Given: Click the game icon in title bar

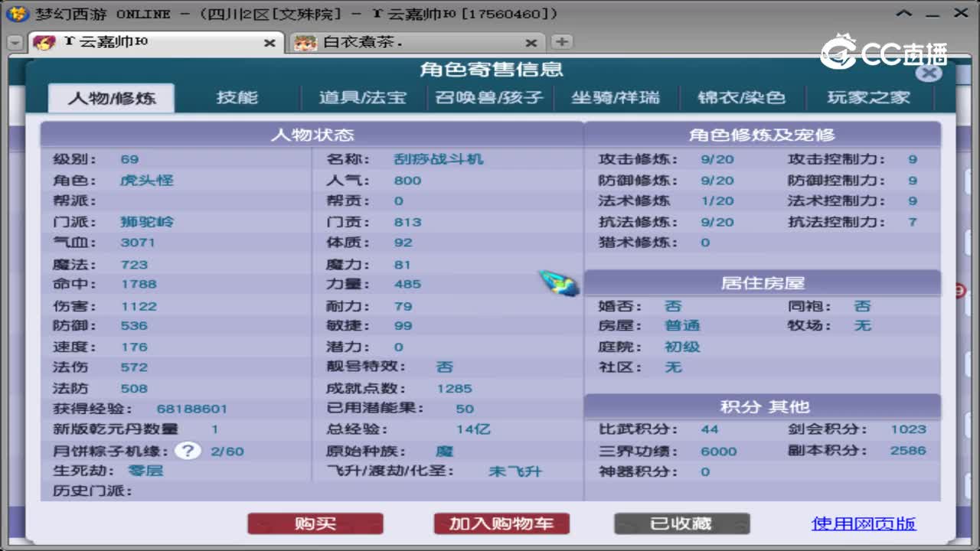Looking at the screenshot, I should click(18, 14).
